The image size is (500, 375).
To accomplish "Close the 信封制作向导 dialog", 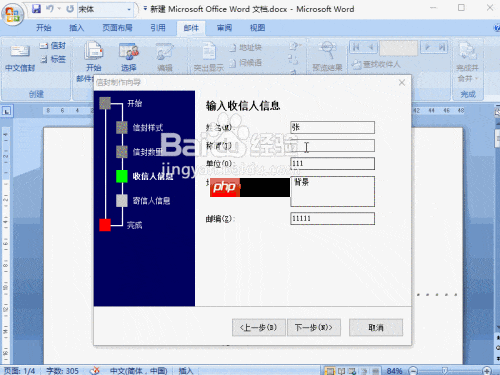I will tap(402, 83).
